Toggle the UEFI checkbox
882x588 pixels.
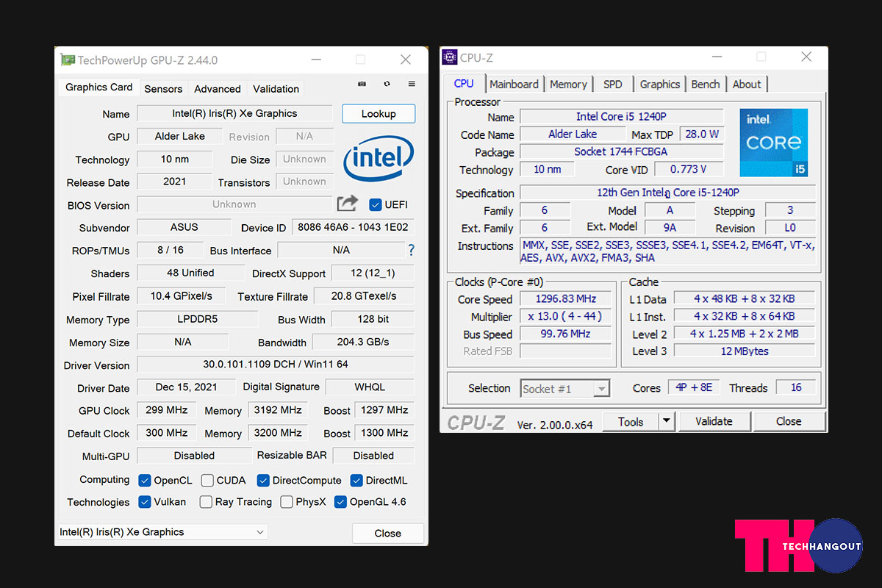click(x=375, y=204)
